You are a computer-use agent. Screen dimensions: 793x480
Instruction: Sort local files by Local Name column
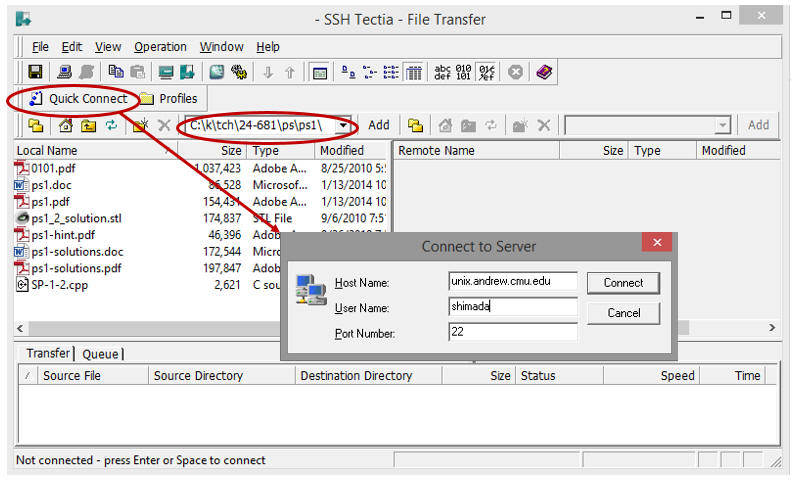click(x=96, y=151)
